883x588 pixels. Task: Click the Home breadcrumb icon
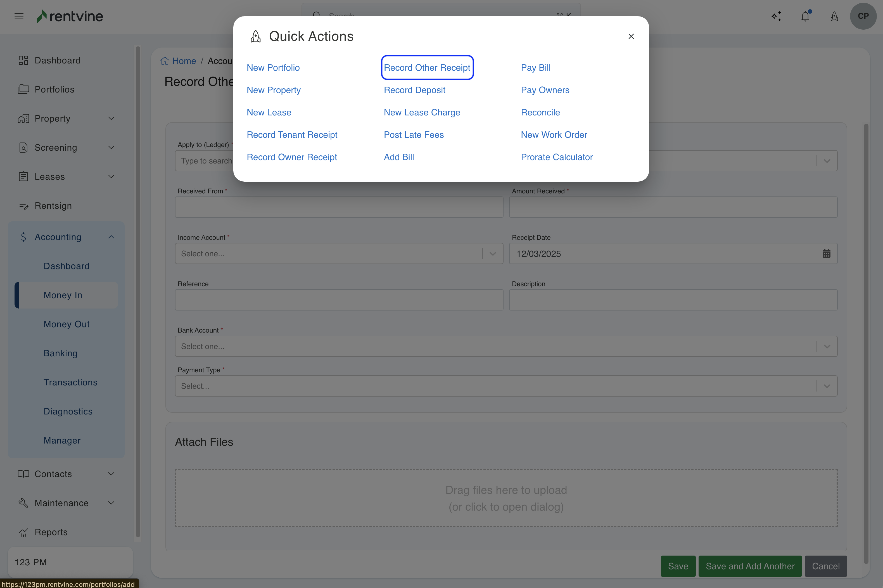[165, 61]
